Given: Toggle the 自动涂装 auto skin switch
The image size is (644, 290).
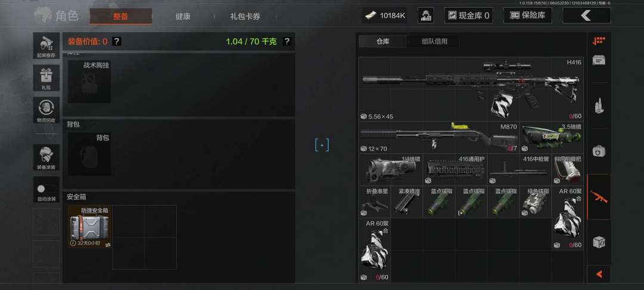Looking at the screenshot, I should pos(47,190).
